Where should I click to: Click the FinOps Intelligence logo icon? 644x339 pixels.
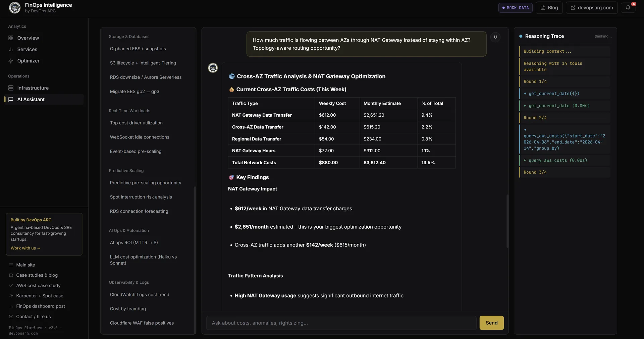[x=14, y=7]
